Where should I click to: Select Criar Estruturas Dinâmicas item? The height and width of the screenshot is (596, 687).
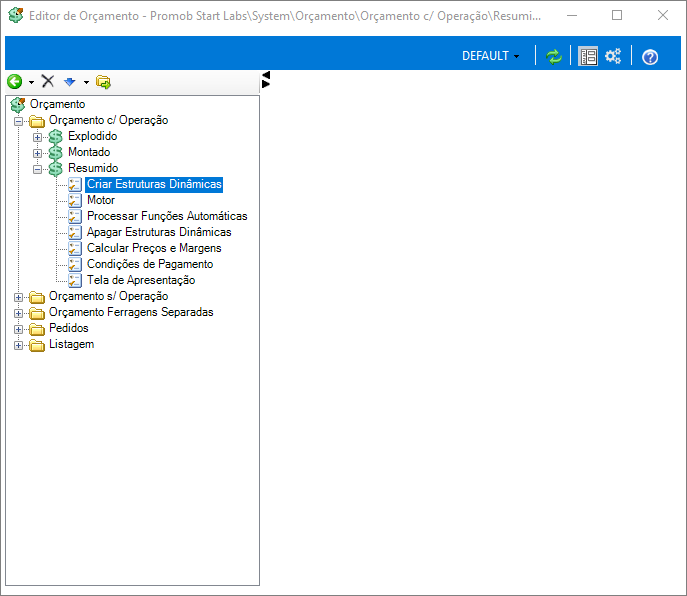tap(154, 184)
